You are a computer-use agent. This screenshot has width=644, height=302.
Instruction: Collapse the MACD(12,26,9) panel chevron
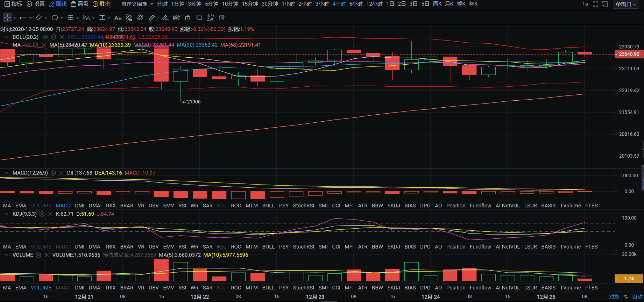point(6,173)
